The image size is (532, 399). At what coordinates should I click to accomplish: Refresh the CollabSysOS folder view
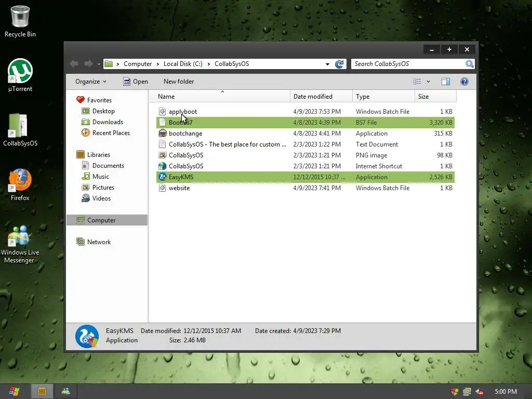339,64
